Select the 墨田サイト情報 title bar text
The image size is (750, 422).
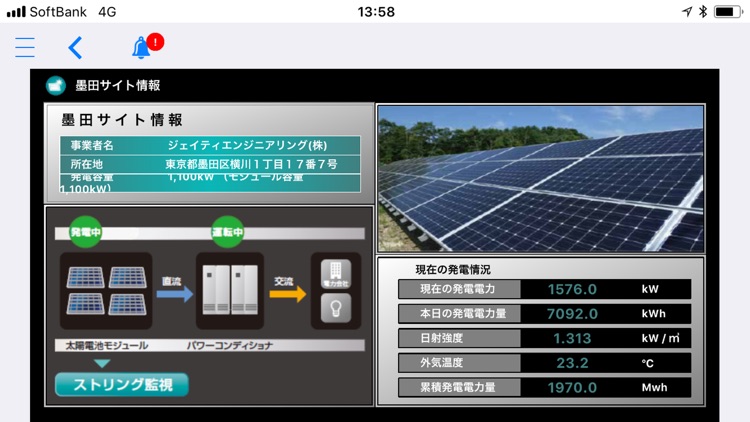(x=118, y=86)
